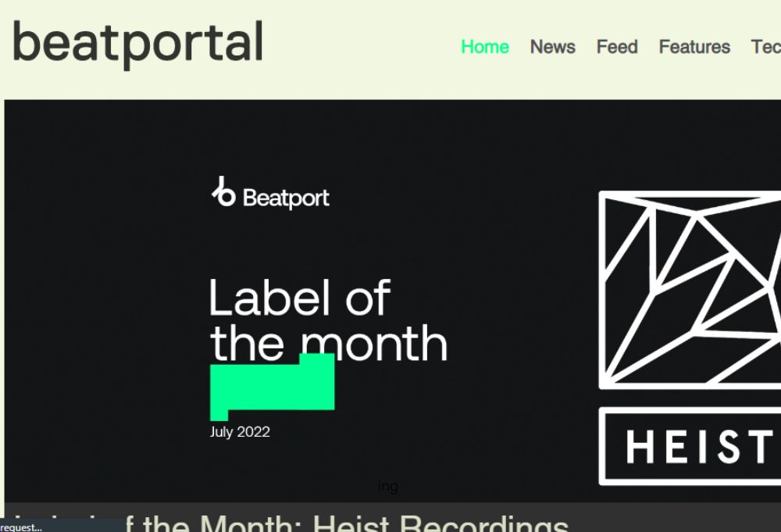Screen dimensions: 781x532
Task: Go to the News section
Action: click(x=552, y=47)
